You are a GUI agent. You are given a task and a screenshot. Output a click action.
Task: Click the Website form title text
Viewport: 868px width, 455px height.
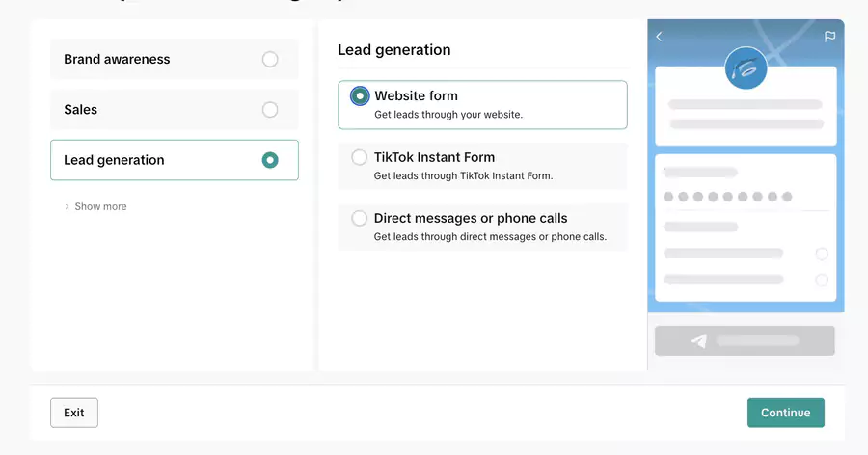pos(417,95)
